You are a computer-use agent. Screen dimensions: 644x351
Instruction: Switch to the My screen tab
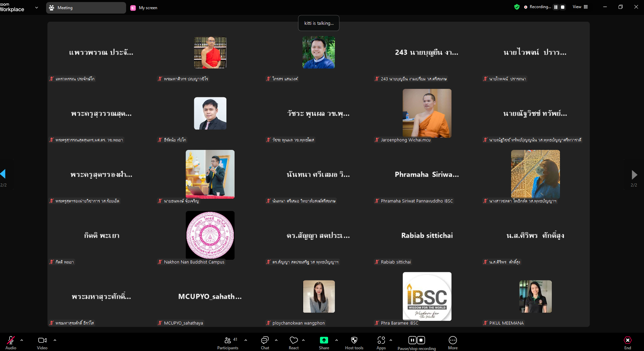pos(144,7)
